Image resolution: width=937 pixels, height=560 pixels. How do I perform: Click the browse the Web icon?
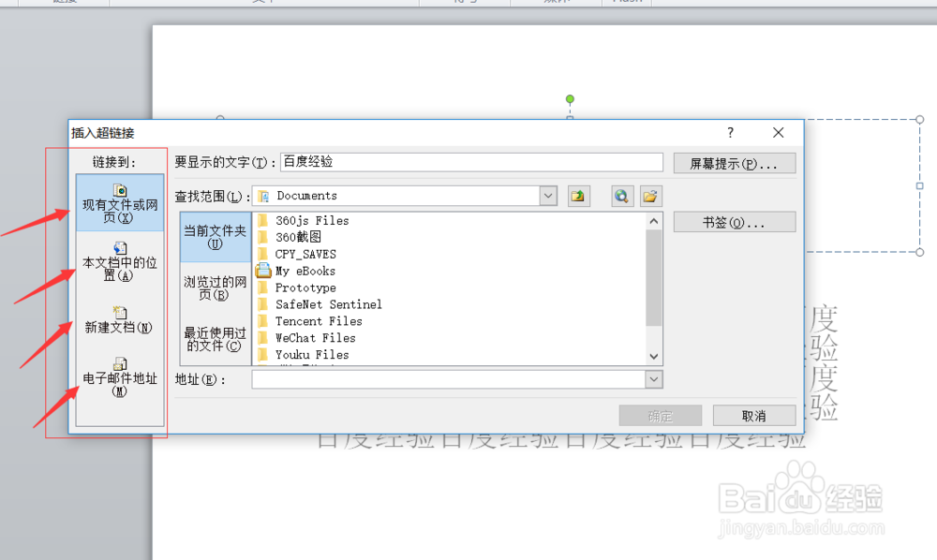tap(622, 196)
